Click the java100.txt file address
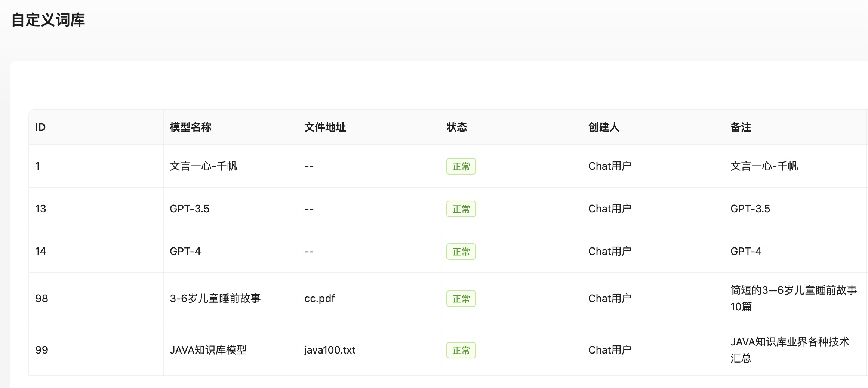Image resolution: width=868 pixels, height=388 pixels. (x=329, y=350)
